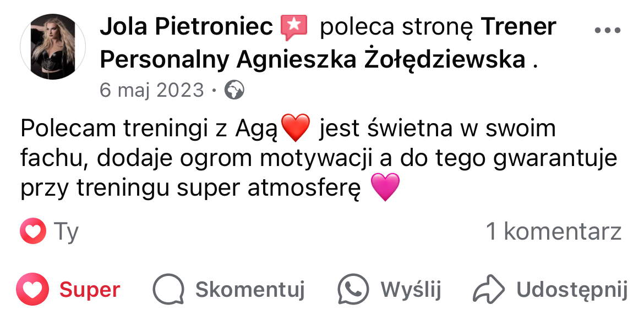Click the globe public audience icon
The width and height of the screenshot is (644, 321).
[234, 90]
